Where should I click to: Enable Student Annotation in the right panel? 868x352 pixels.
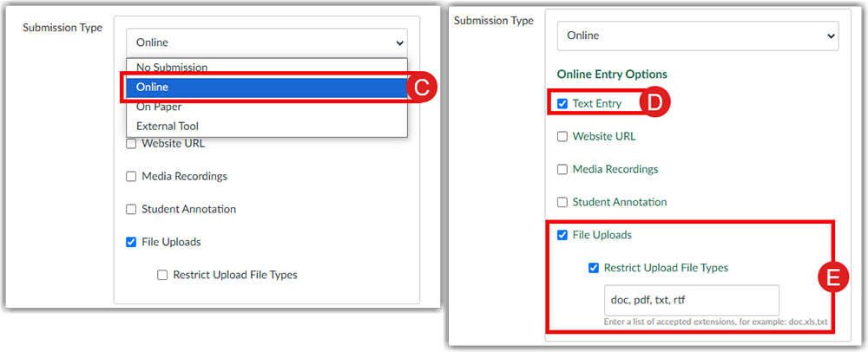click(562, 203)
